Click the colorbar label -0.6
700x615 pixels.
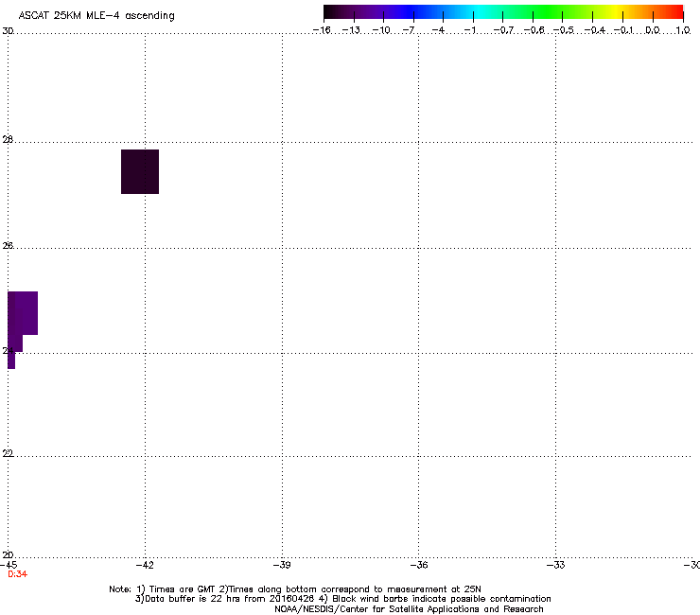pyautogui.click(x=534, y=30)
